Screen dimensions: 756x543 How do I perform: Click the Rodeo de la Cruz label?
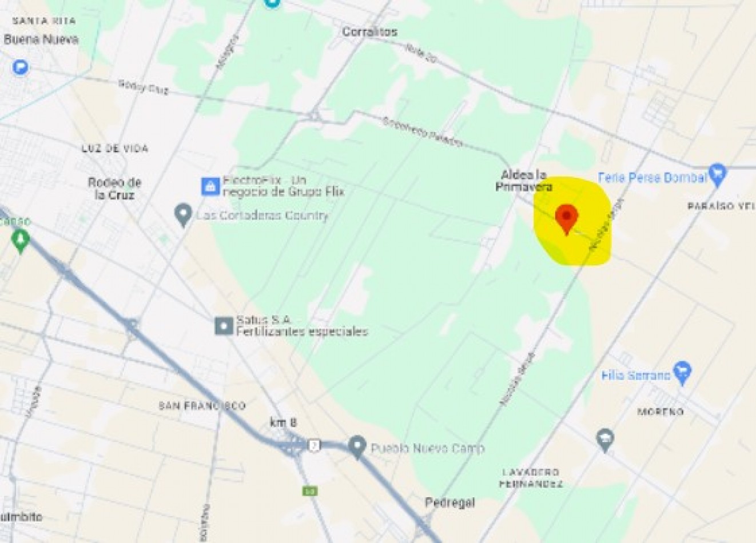coord(114,189)
